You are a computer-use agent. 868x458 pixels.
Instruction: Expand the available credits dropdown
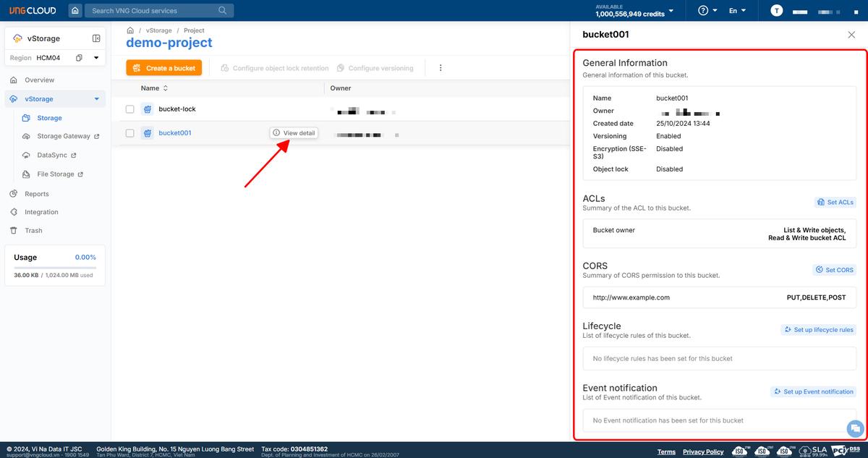coord(671,11)
